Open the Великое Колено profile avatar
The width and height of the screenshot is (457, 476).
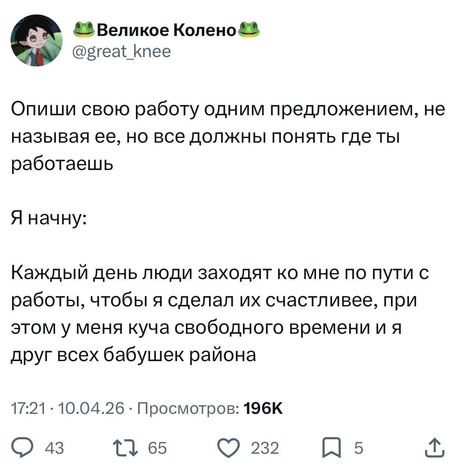coord(36,41)
